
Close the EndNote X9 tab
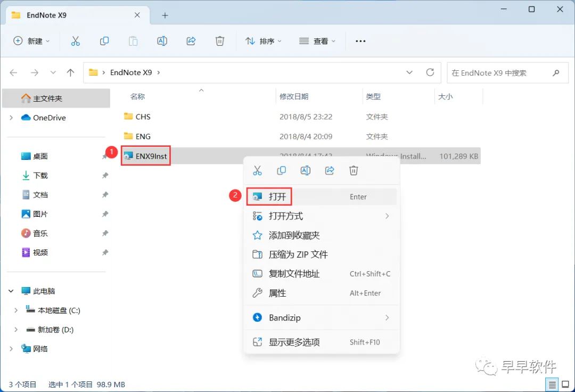[137, 15]
